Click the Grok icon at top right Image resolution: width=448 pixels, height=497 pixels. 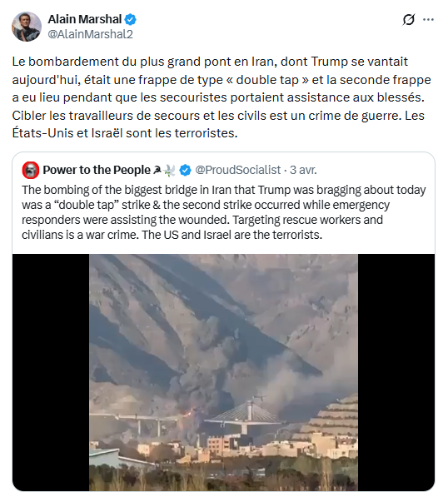coord(408,20)
